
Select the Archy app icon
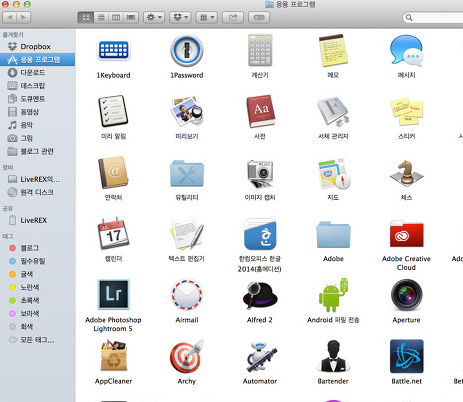pyautogui.click(x=187, y=356)
